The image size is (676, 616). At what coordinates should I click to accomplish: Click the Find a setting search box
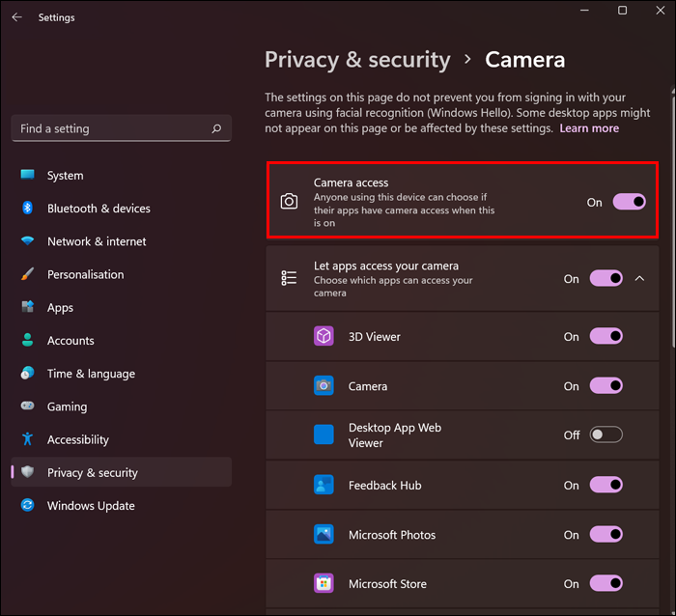point(111,128)
